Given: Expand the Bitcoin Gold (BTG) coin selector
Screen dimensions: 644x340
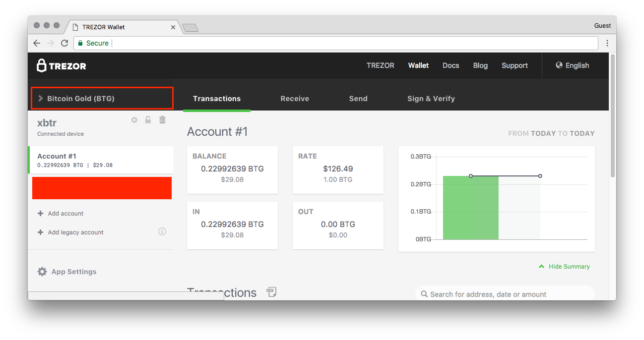Looking at the screenshot, I should click(x=102, y=98).
